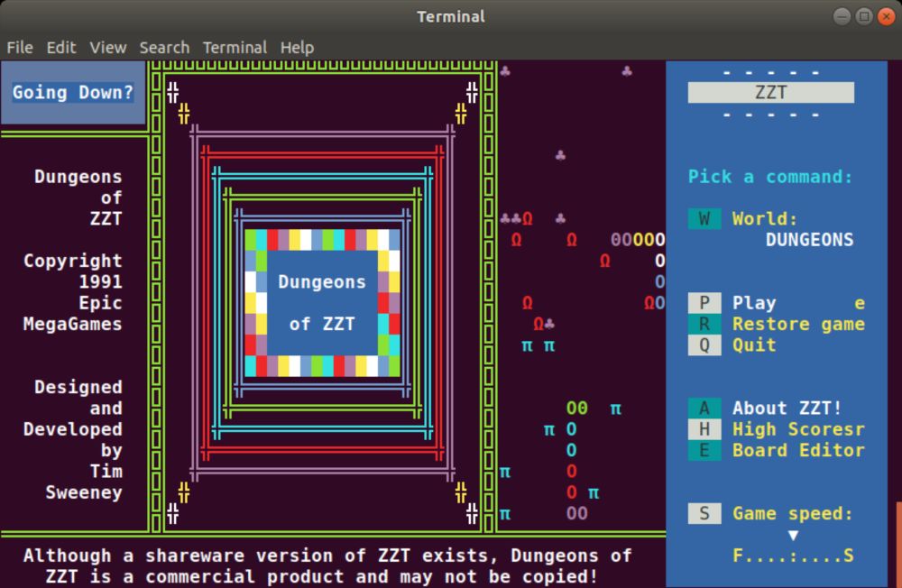902x588 pixels.
Task: Click the 'Copyright' text in left panel
Action: coord(72,261)
